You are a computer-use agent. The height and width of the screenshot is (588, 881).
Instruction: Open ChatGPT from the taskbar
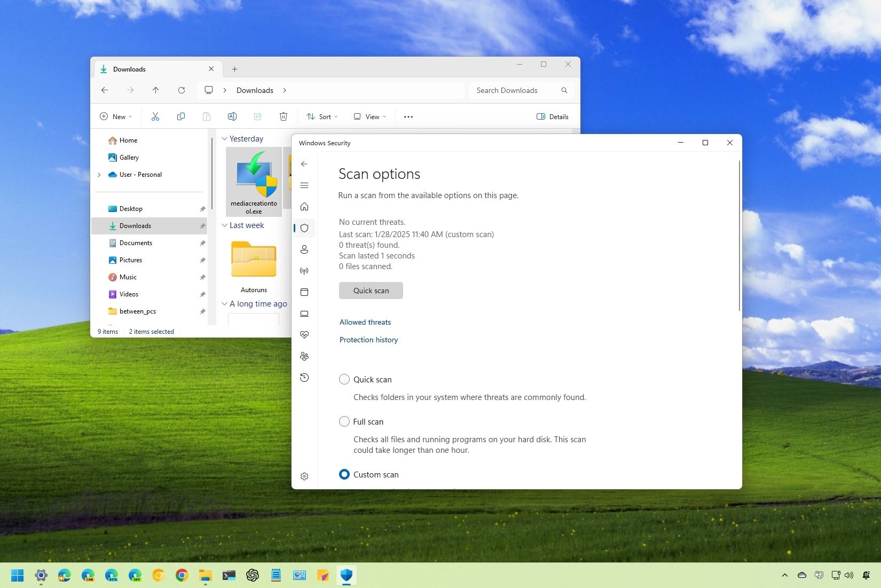coord(253,575)
